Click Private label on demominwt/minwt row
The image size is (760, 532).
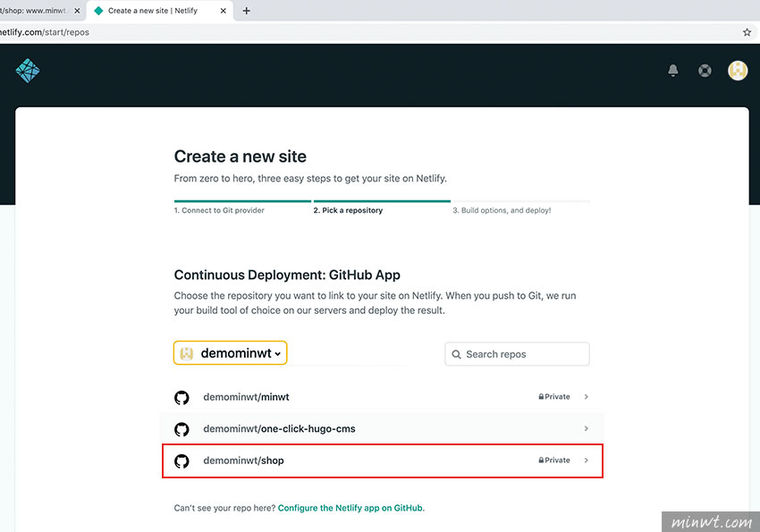point(554,397)
